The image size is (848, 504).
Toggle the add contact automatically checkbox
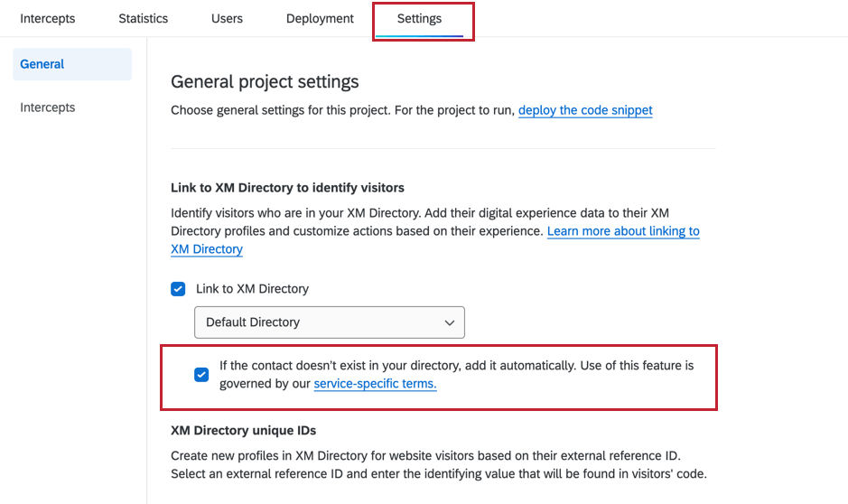[x=201, y=374]
